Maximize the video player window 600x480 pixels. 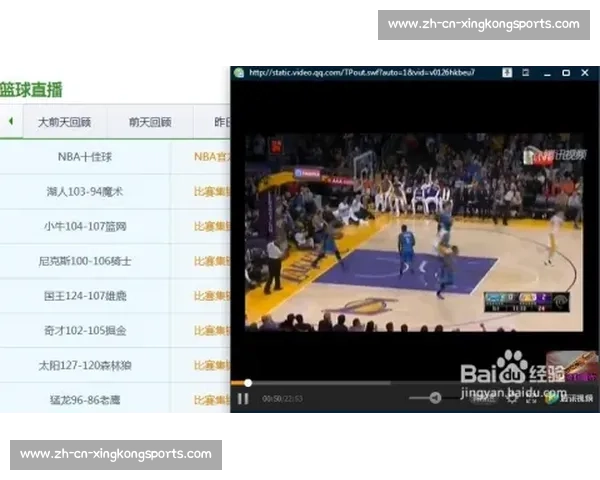coord(566,73)
